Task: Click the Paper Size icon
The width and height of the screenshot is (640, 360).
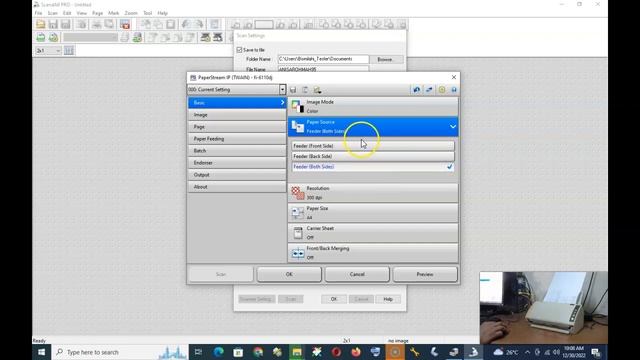Action: tap(298, 213)
